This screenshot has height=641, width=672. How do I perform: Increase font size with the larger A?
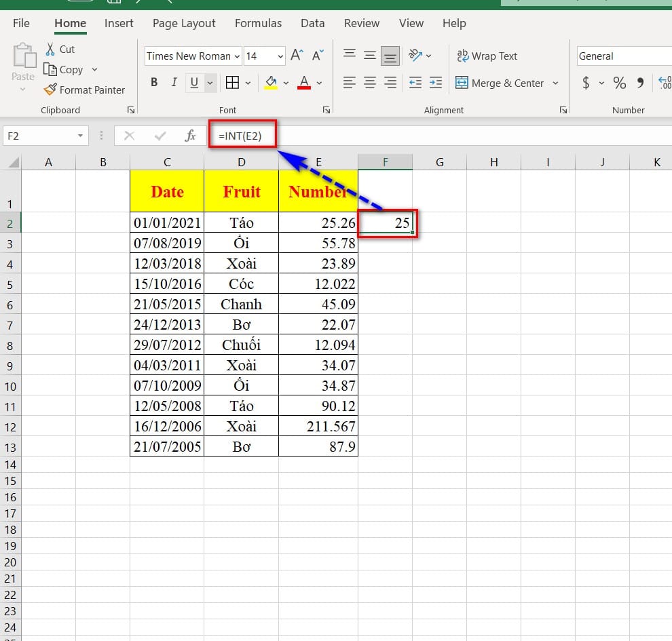(297, 55)
